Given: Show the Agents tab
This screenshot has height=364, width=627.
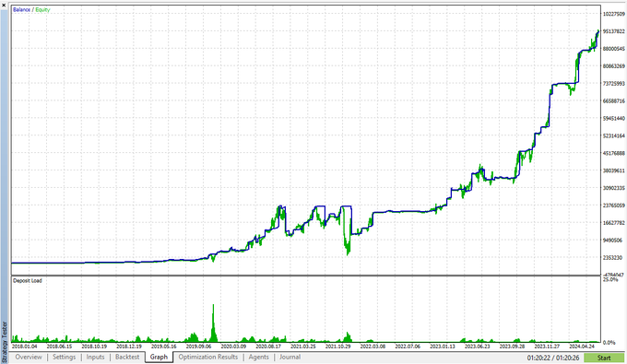Looking at the screenshot, I should click(259, 357).
